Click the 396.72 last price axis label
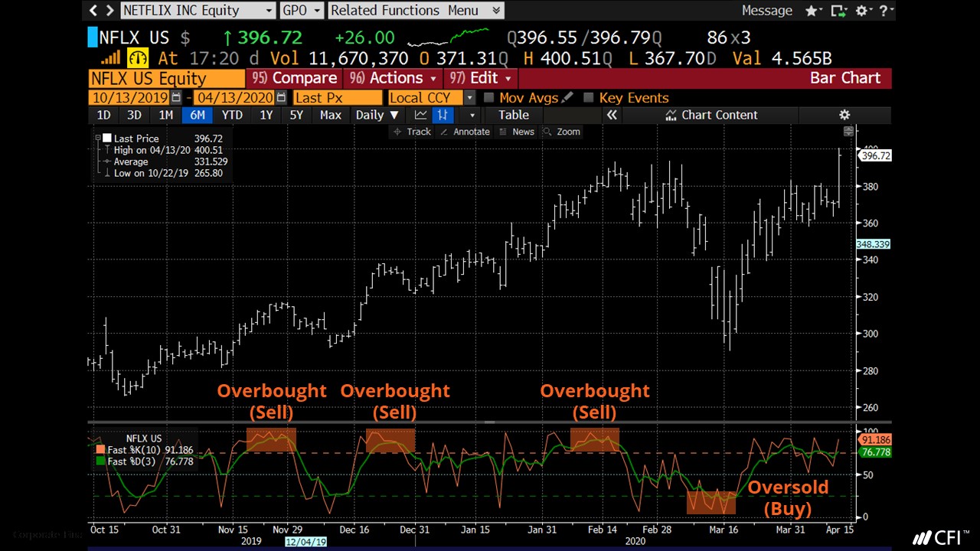The height and width of the screenshot is (551, 980). point(875,155)
